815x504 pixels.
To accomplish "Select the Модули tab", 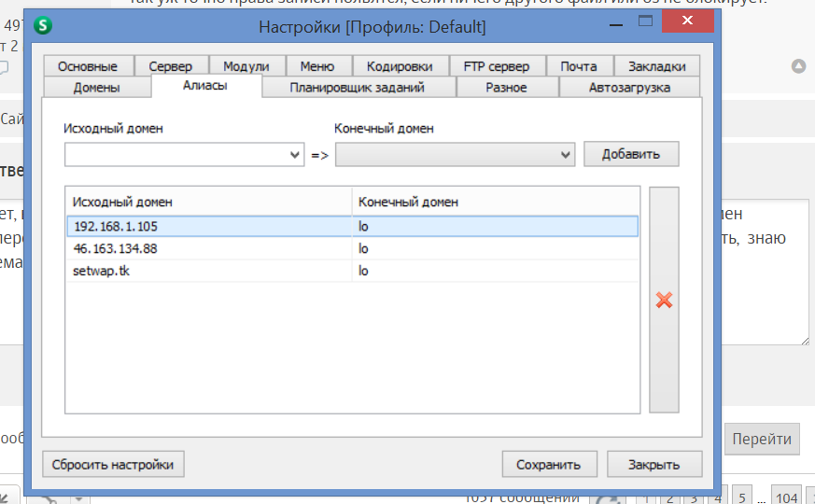I will (x=246, y=66).
